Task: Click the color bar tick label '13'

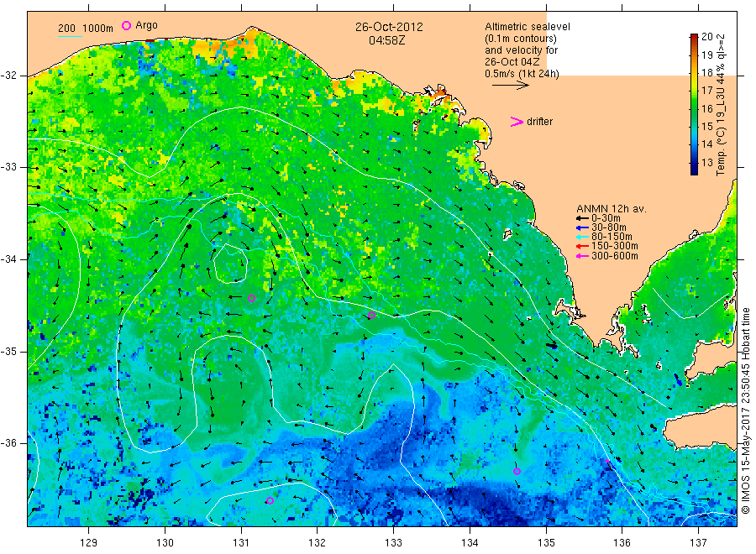Action: pos(706,162)
